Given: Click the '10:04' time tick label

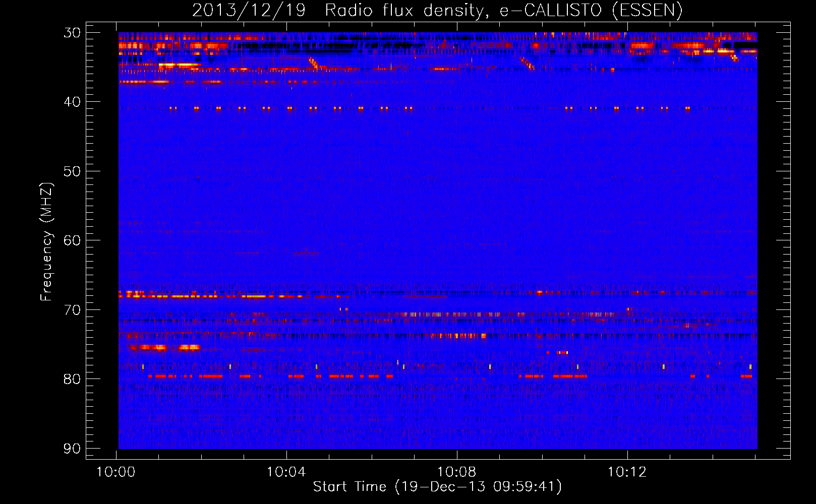Looking at the screenshot, I should click(286, 472).
